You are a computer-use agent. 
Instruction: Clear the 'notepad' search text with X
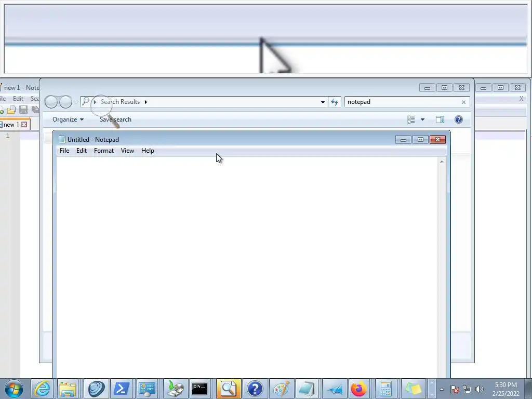click(463, 102)
